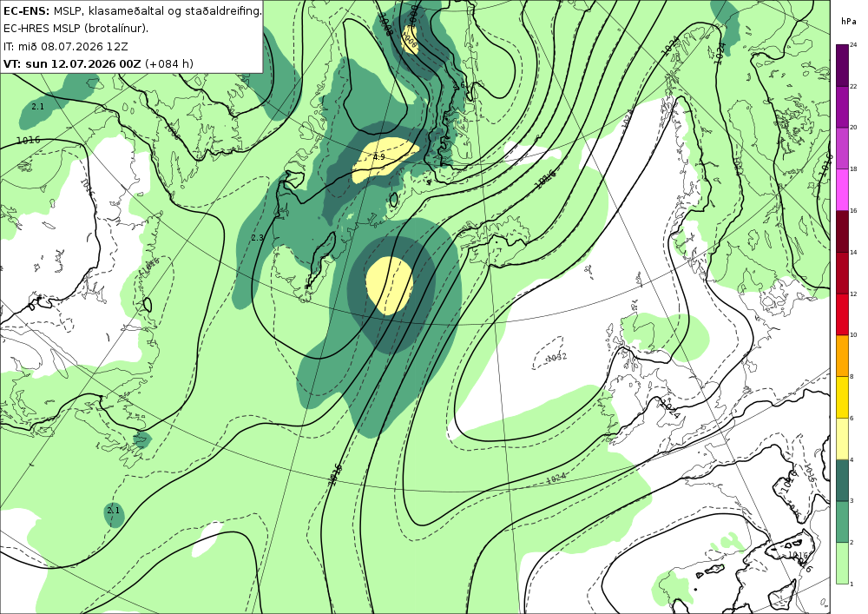Click the 'hPa' unit label above the legend
Image resolution: width=868 pixels, height=614 pixels.
point(847,22)
